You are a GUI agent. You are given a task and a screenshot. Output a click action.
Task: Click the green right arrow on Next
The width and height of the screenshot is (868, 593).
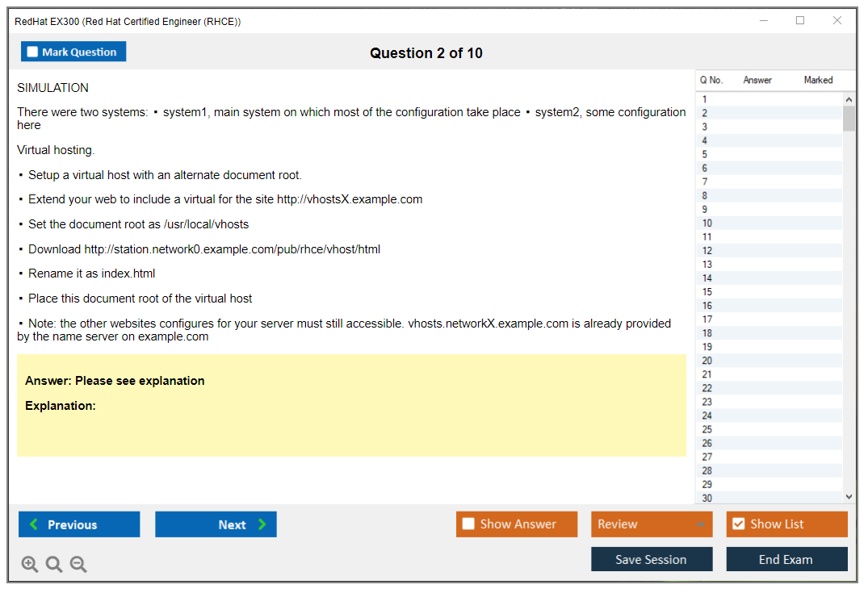point(262,524)
